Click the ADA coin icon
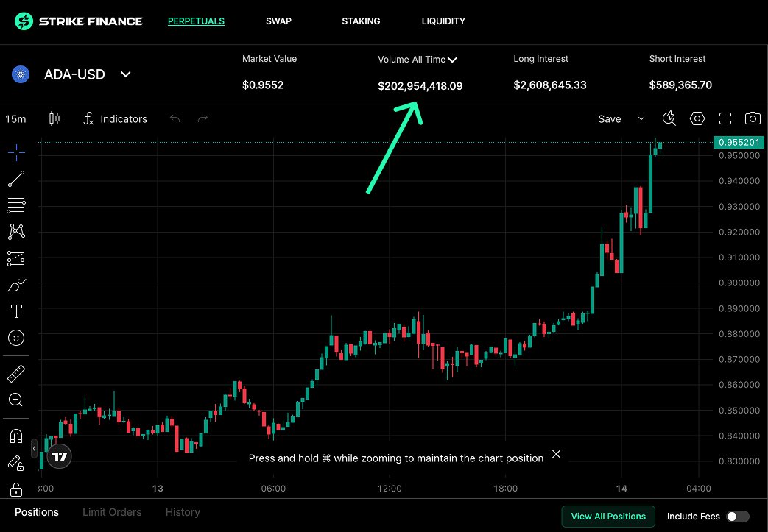This screenshot has width=768, height=532. click(x=21, y=74)
